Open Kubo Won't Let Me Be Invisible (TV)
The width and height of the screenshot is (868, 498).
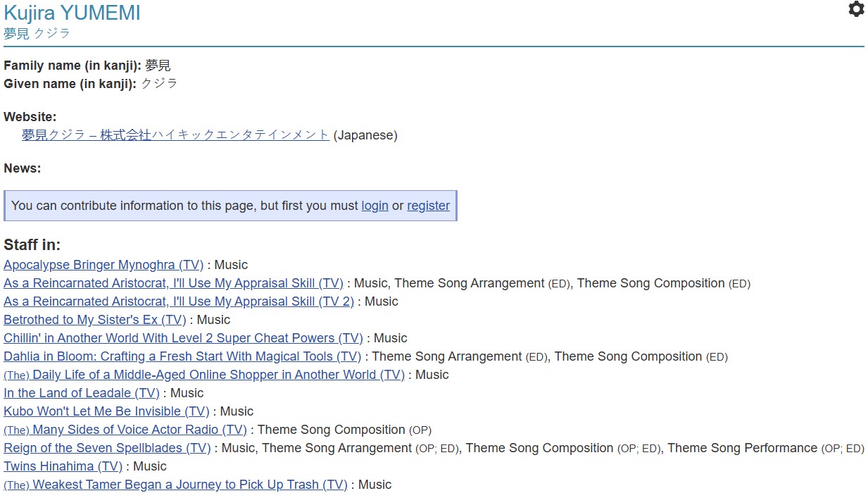[106, 411]
